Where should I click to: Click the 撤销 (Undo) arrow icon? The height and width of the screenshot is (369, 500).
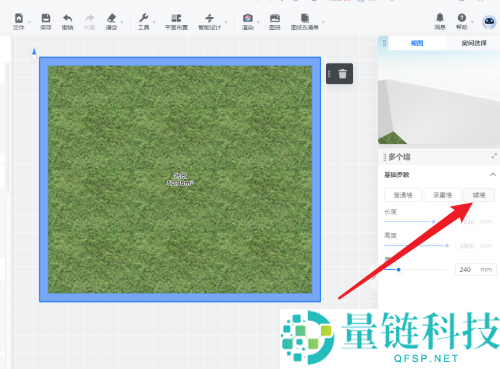click(x=68, y=18)
